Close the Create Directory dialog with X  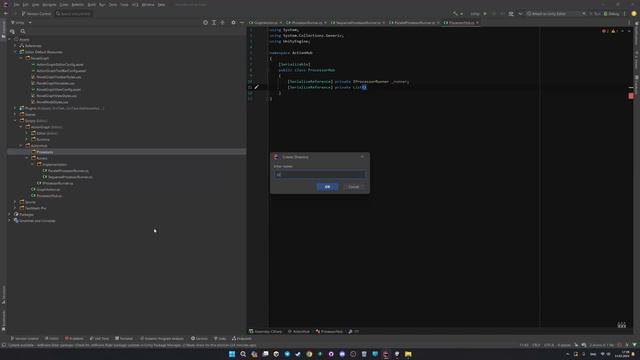(x=362, y=157)
